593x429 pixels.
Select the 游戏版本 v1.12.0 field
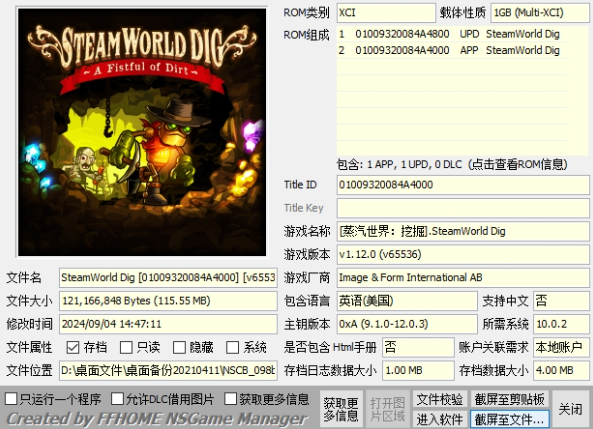click(x=463, y=254)
